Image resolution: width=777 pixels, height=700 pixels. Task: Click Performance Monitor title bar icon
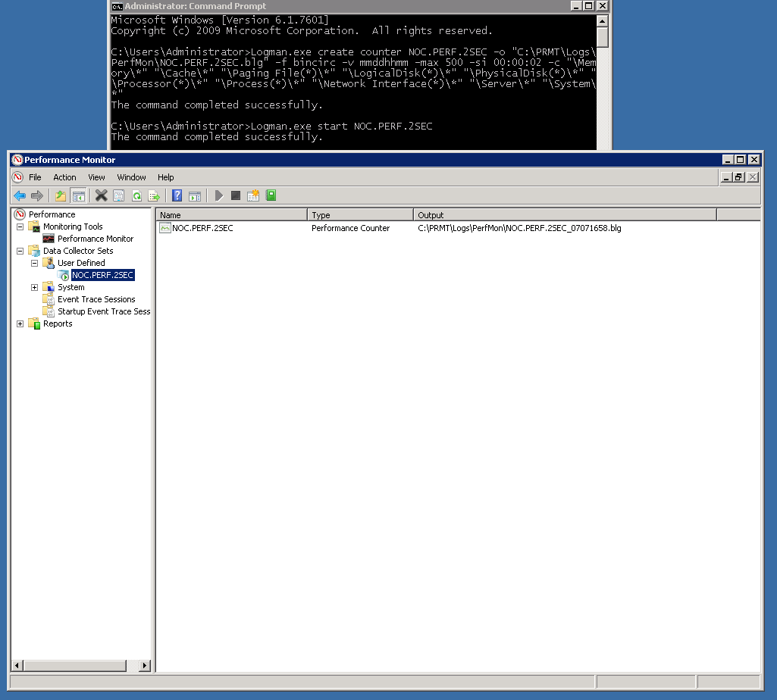(x=17, y=160)
